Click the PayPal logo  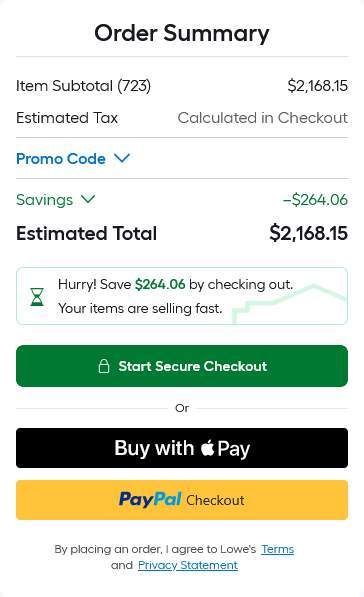click(x=150, y=499)
